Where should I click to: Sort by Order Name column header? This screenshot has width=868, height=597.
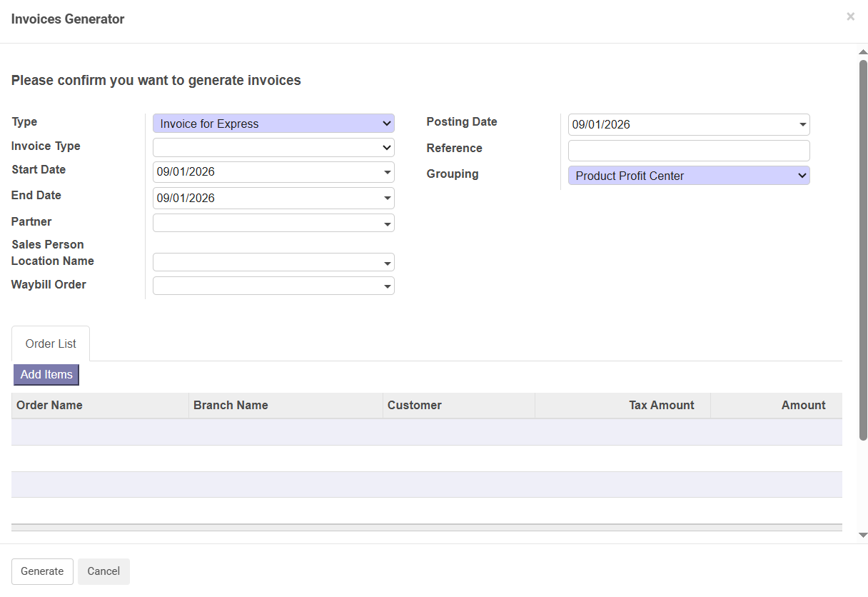pos(49,406)
